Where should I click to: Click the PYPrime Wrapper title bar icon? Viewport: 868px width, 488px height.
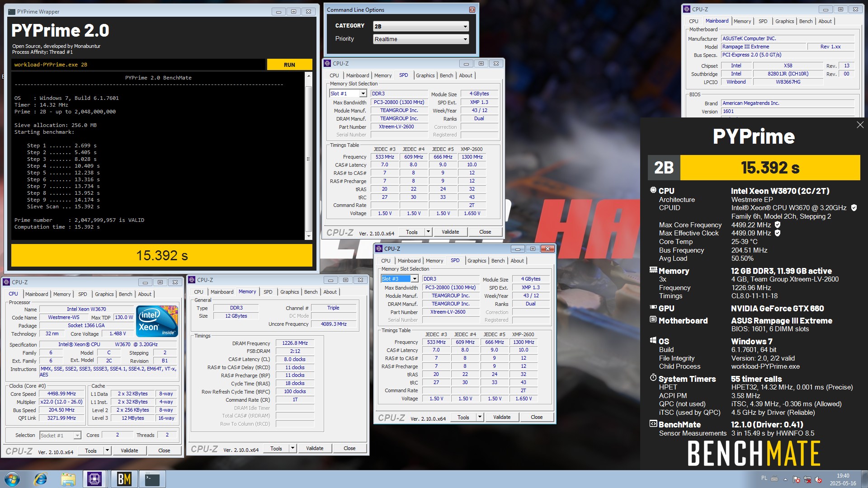(12, 12)
